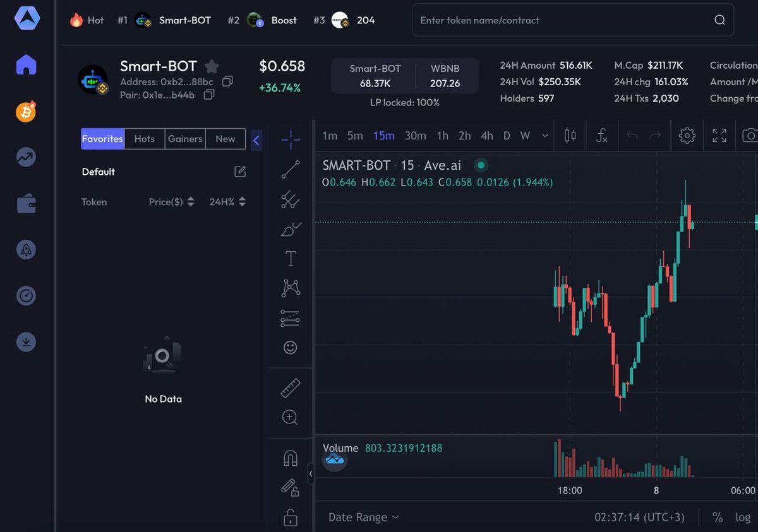
Task: Open the Bitcoin sidebar icon
Action: [26, 112]
